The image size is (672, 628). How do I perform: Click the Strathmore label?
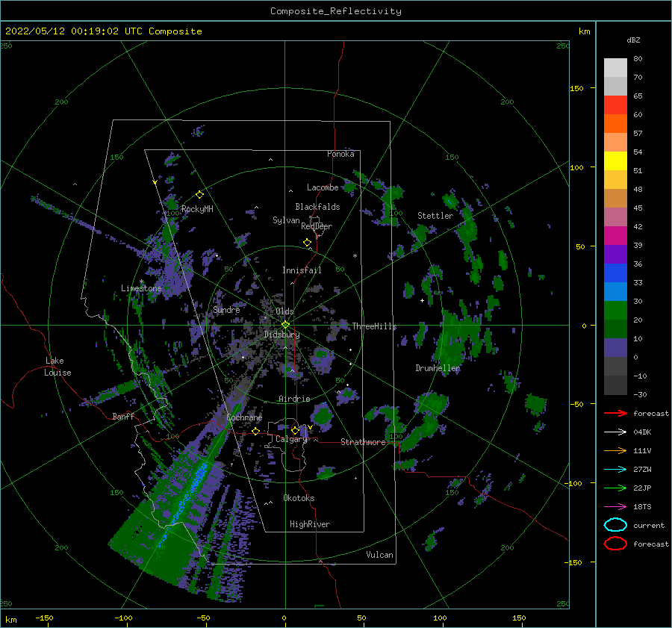[x=363, y=442]
